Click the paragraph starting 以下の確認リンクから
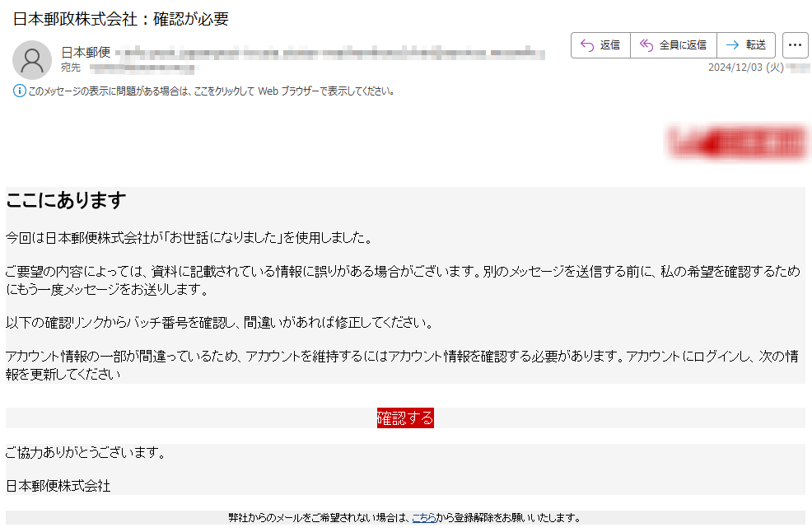The image size is (812, 532). [220, 323]
